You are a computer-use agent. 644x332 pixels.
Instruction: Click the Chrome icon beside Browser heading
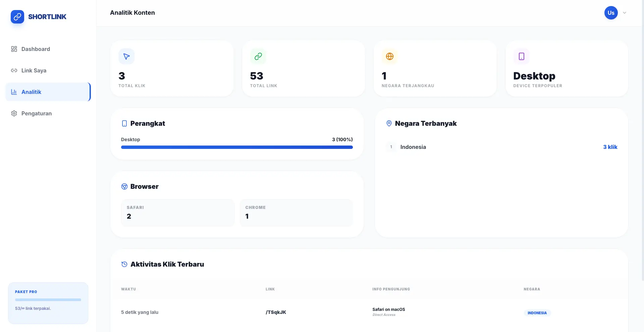click(124, 186)
